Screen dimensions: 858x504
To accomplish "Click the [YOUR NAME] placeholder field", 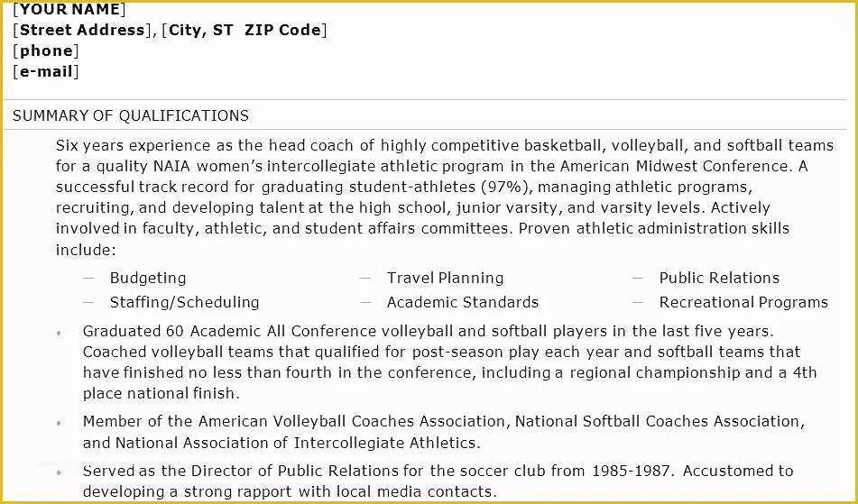I will (x=69, y=9).
